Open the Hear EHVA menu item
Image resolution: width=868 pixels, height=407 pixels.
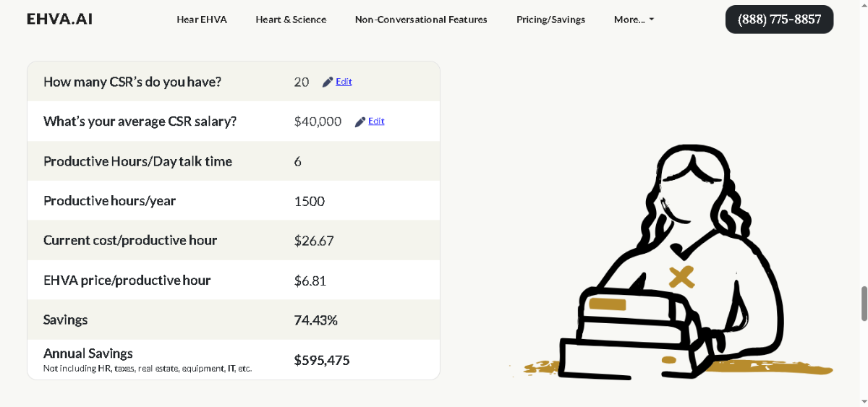tap(202, 20)
